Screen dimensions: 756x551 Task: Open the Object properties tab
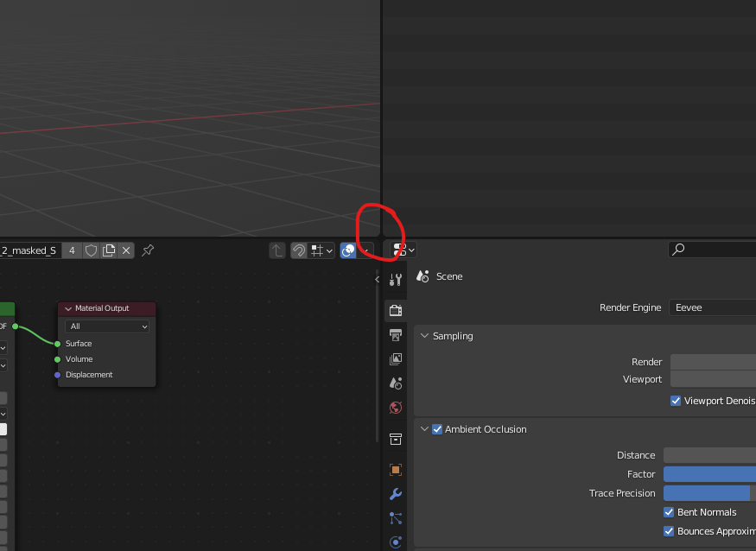coord(396,470)
